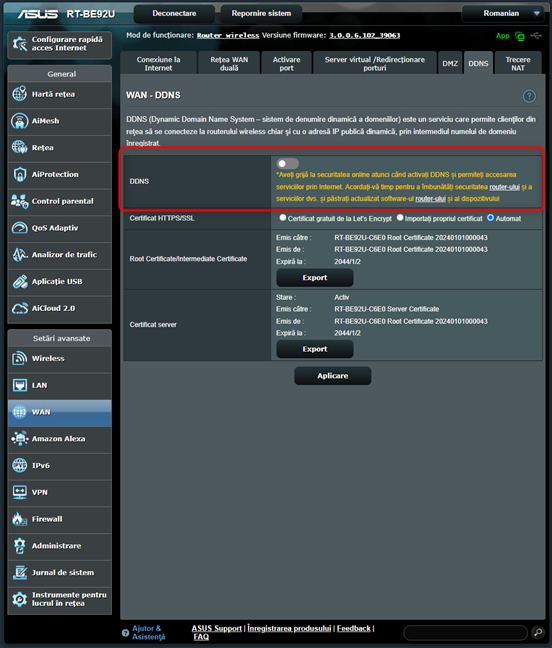Click the help question mark icon
The image size is (552, 648).
click(x=529, y=96)
